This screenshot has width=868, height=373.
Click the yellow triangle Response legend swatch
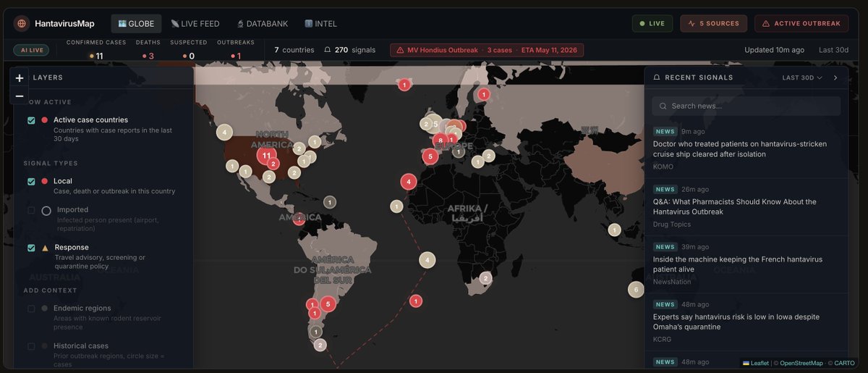point(46,248)
